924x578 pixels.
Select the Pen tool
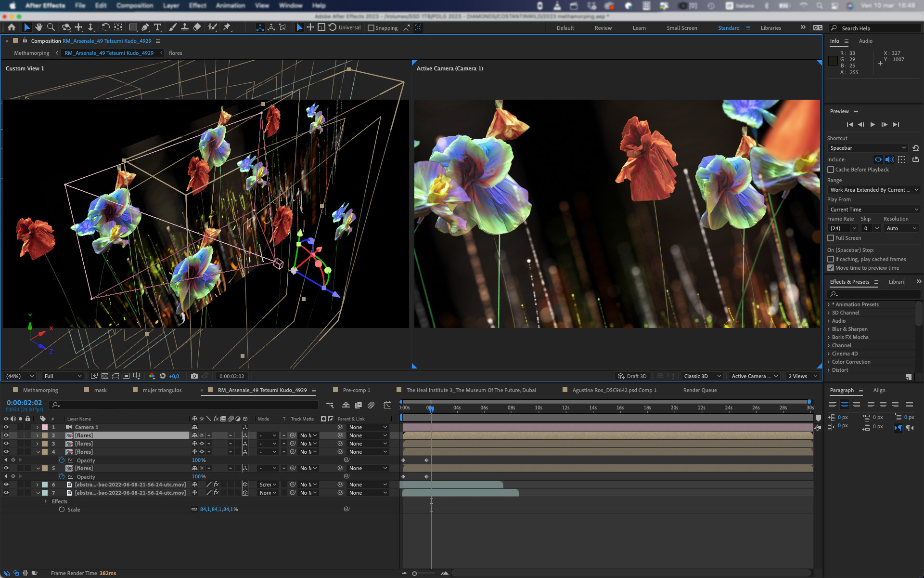[x=145, y=27]
